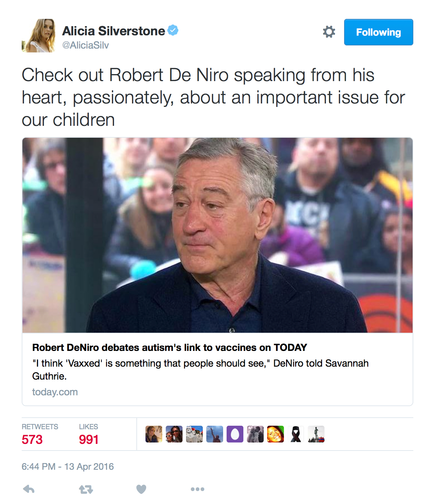Viewport: 435px width, 504px height.
Task: Click the purple egg avatar
Action: tap(235, 434)
